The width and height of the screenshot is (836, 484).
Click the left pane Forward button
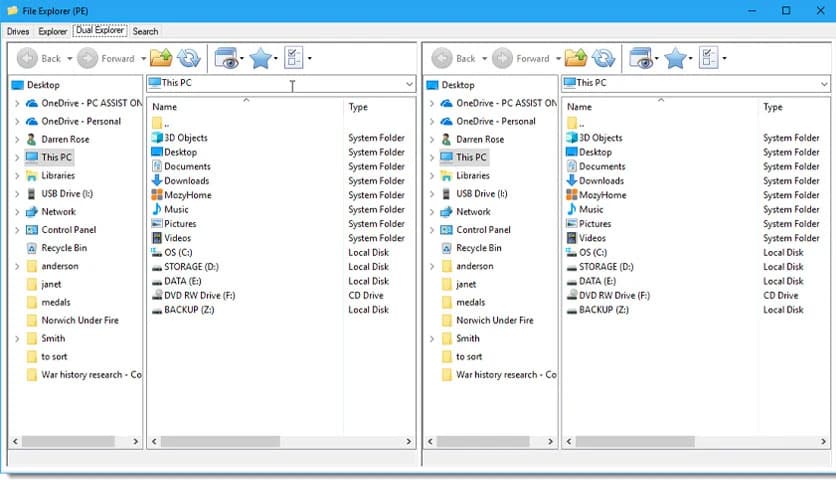[x=106, y=58]
